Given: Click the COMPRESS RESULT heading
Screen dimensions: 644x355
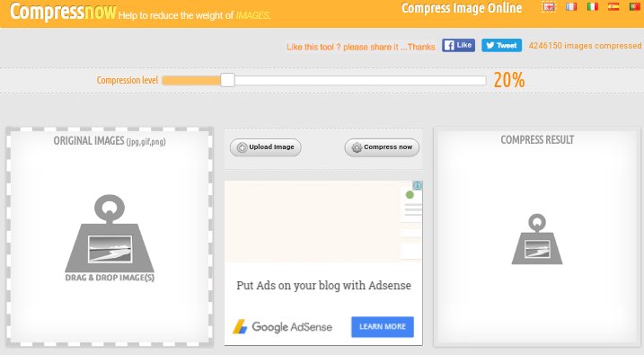Looking at the screenshot, I should tap(537, 139).
